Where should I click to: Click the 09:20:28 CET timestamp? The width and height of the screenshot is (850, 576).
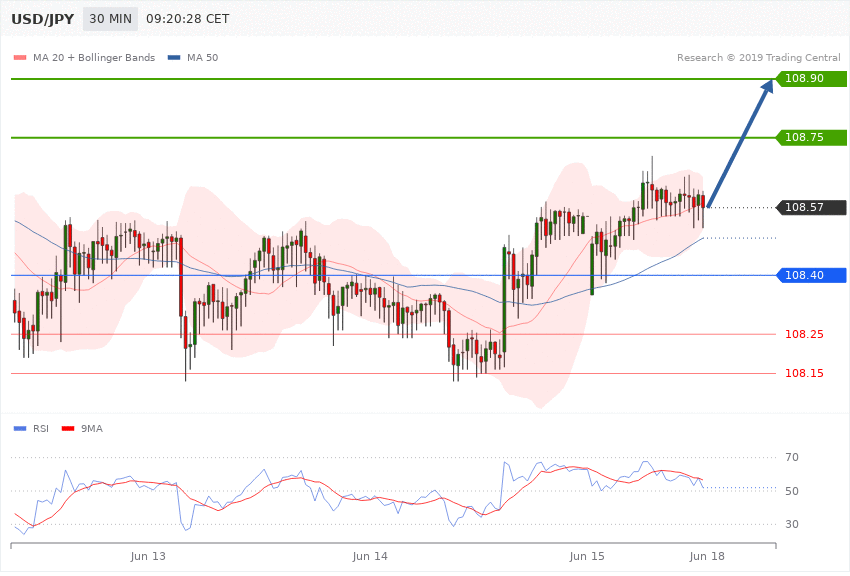pyautogui.click(x=188, y=19)
